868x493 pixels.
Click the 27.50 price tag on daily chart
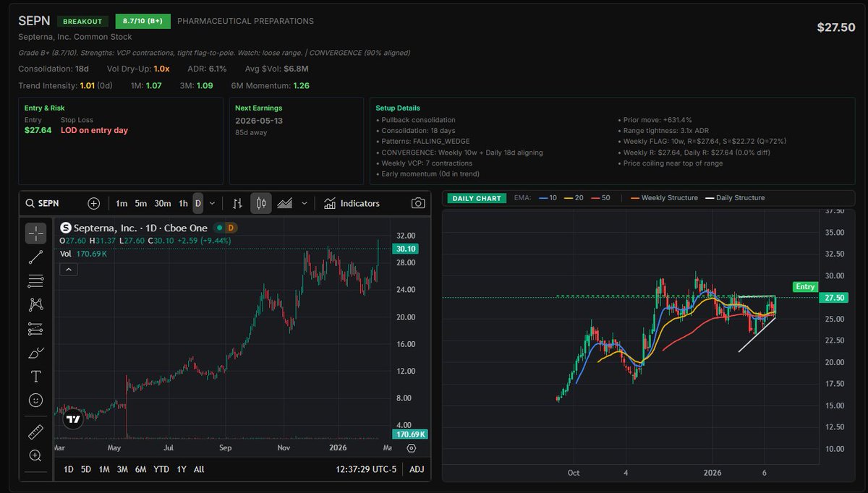(x=835, y=297)
